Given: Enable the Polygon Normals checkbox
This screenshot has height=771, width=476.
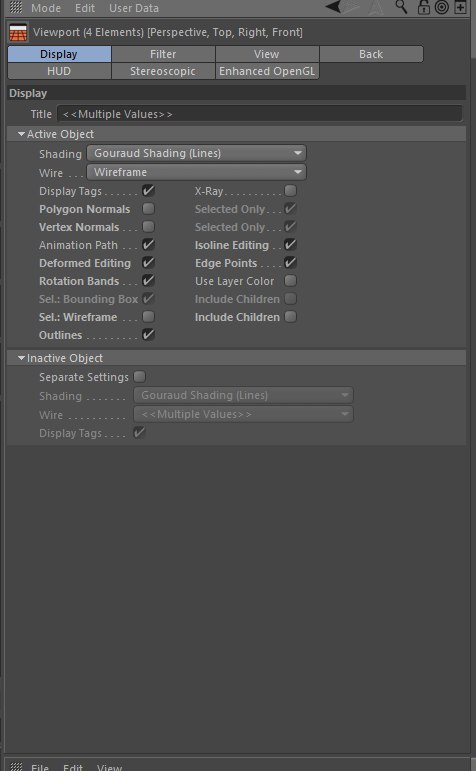Looking at the screenshot, I should (148, 208).
